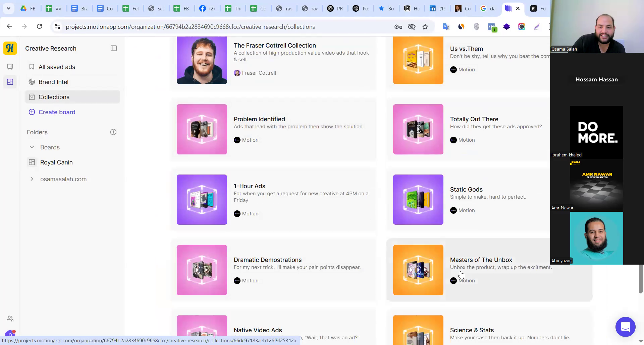Click Static Gods purple thumbnail

pos(418,200)
